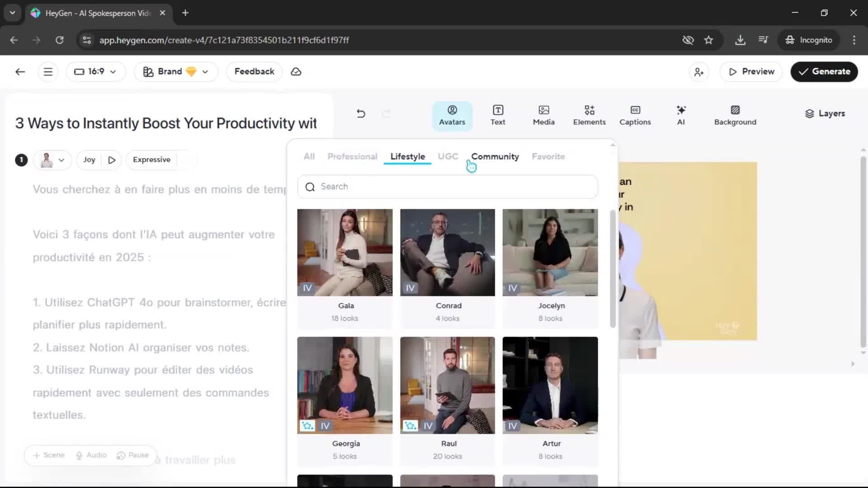Image resolution: width=868 pixels, height=488 pixels.
Task: Play the Joy voice preview
Action: coord(112,160)
